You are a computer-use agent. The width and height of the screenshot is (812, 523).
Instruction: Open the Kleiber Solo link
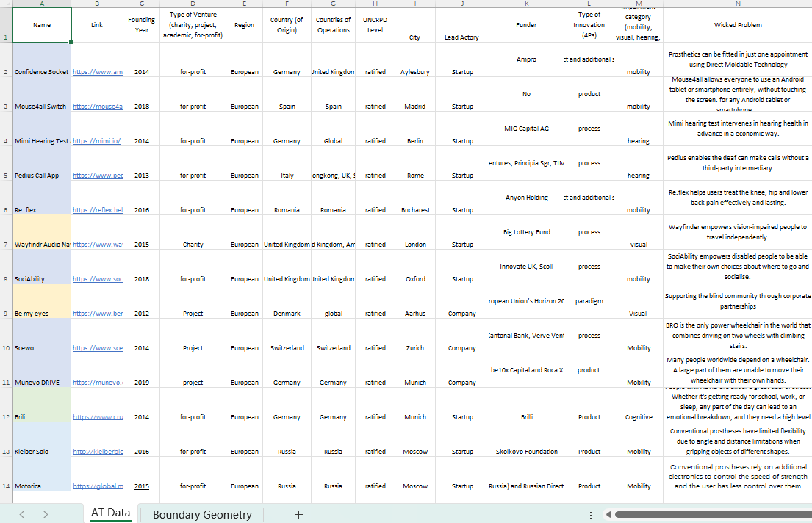click(x=98, y=452)
